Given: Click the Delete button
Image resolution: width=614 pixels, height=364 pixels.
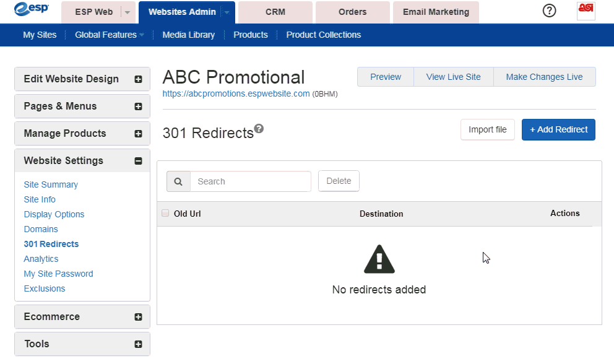Looking at the screenshot, I should pos(339,181).
